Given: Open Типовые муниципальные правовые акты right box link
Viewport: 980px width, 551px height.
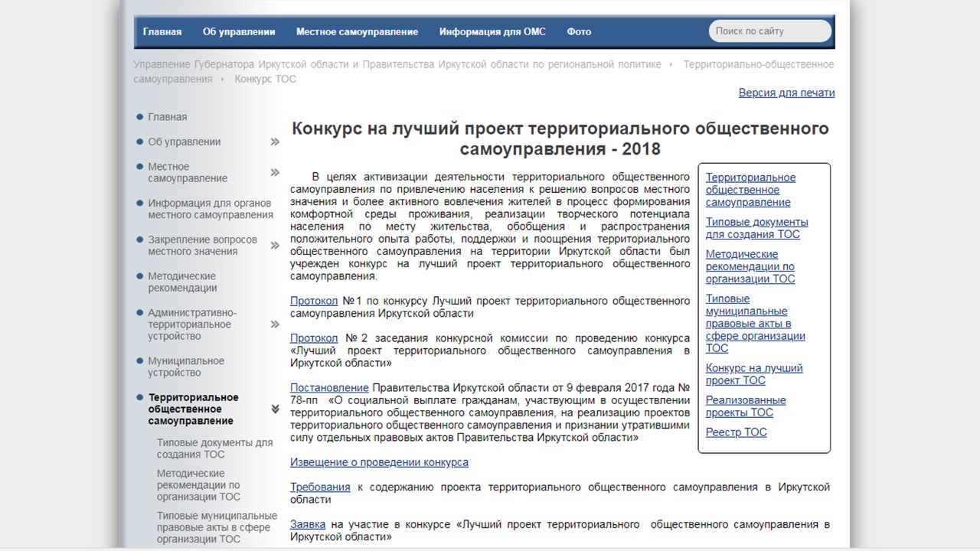Looking at the screenshot, I should [756, 324].
